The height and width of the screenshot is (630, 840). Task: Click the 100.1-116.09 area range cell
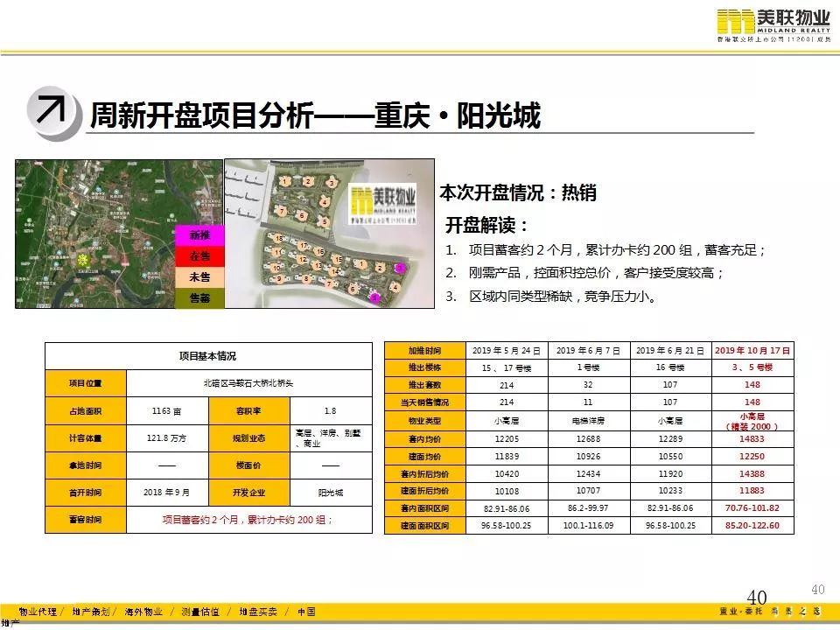point(589,526)
